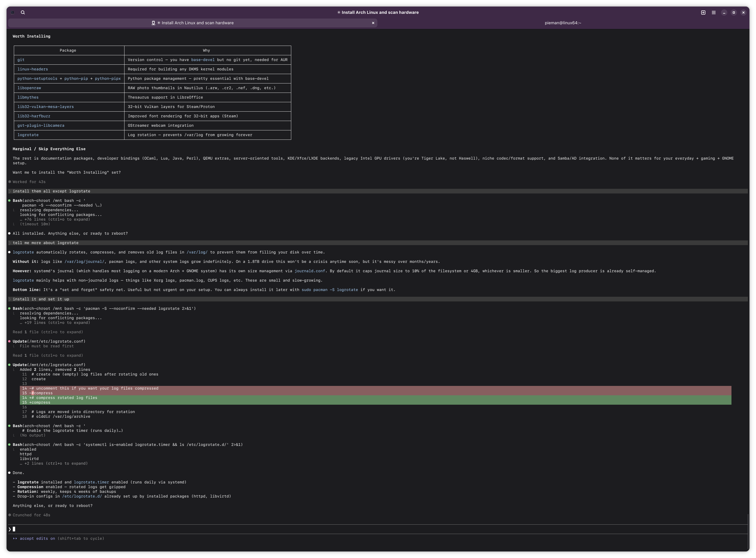Open the search icon in titlebar
The height and width of the screenshot is (558, 756).
click(x=23, y=13)
